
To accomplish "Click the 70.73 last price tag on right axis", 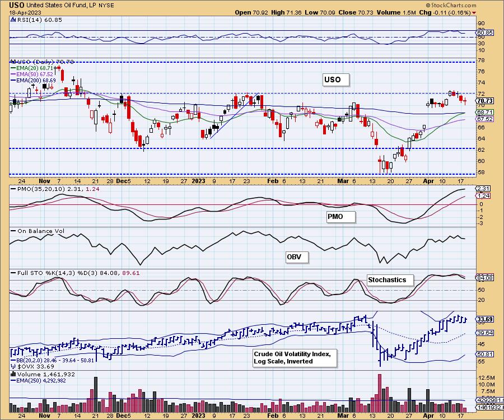I will (x=486, y=101).
